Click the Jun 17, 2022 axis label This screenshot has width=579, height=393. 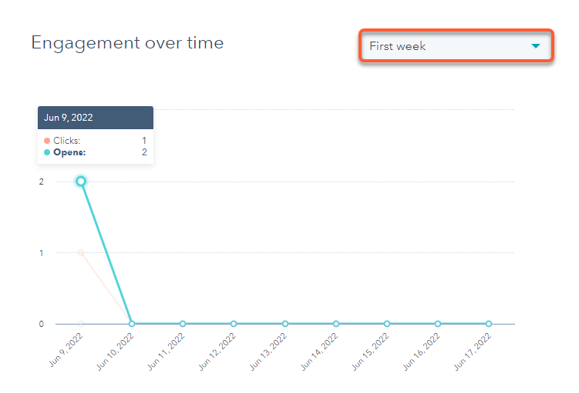pyautogui.click(x=472, y=352)
